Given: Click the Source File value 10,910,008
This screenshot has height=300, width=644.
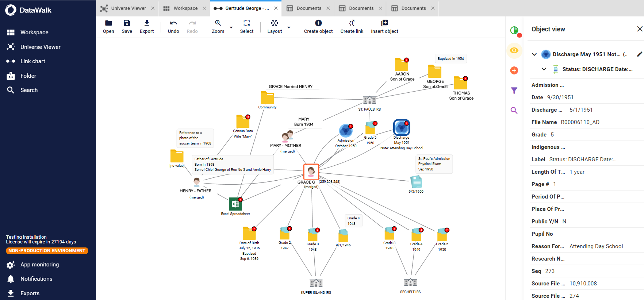Looking at the screenshot, I should point(583,284).
